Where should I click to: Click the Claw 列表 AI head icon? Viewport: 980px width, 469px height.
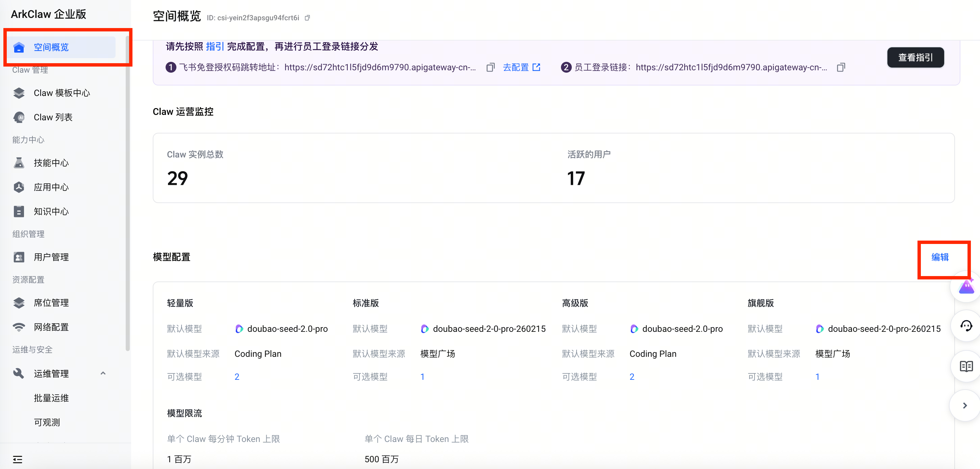coord(19,117)
